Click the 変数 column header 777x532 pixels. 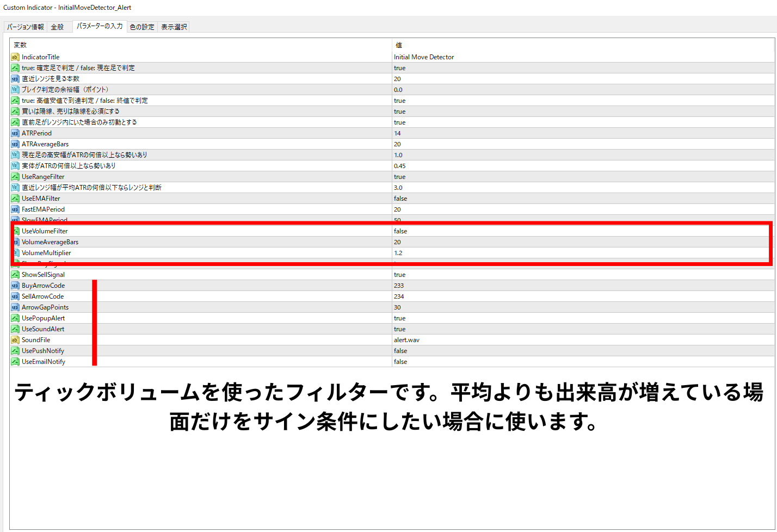(x=20, y=45)
